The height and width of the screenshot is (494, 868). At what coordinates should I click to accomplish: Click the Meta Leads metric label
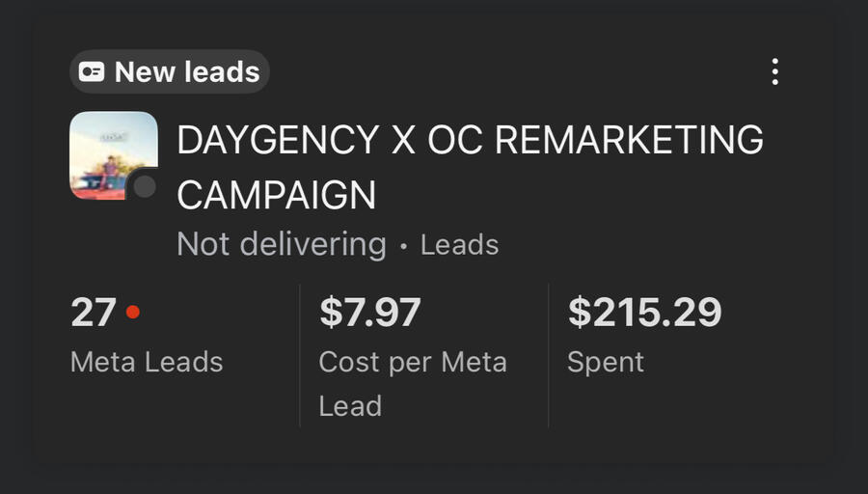147,362
